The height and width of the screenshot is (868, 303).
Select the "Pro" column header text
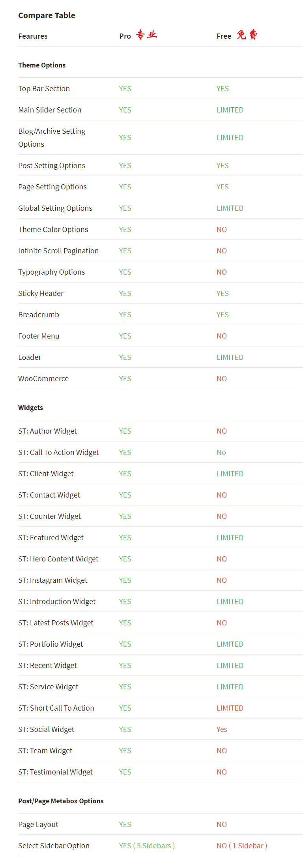125,36
